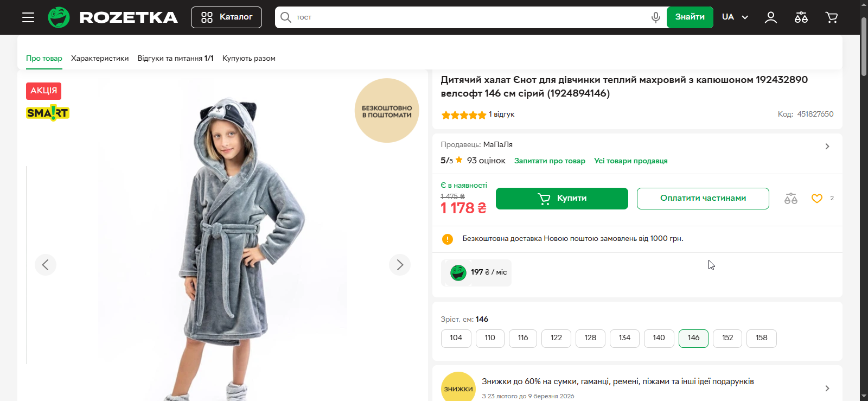Click the Усі товари продавця link

[630, 161]
